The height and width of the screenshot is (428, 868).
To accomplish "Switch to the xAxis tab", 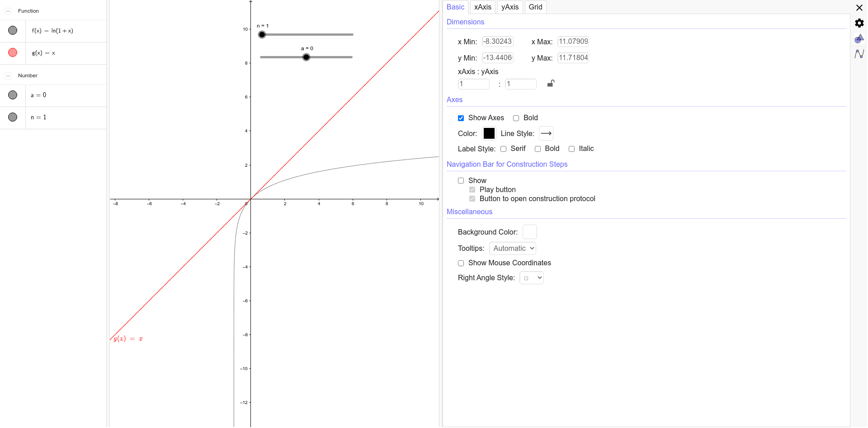I will (482, 7).
